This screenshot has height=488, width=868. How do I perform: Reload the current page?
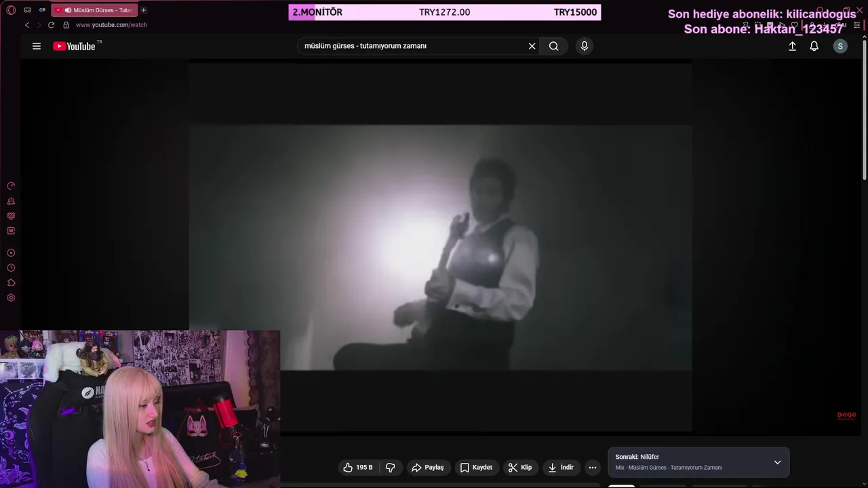[x=51, y=25]
